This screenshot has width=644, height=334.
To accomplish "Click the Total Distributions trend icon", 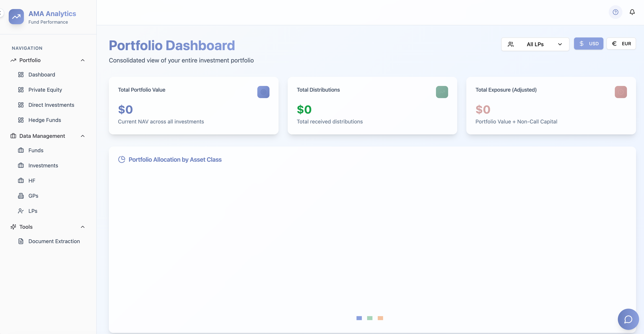I will tap(442, 92).
